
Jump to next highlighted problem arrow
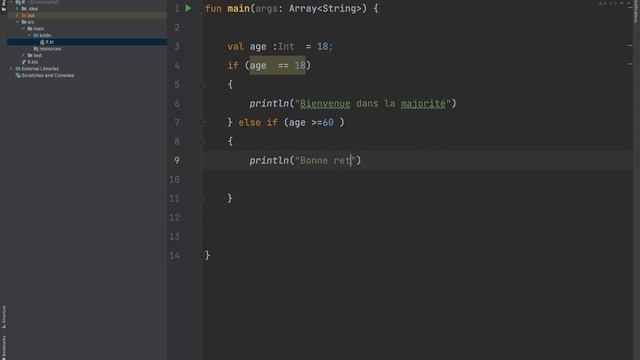[x=629, y=3]
